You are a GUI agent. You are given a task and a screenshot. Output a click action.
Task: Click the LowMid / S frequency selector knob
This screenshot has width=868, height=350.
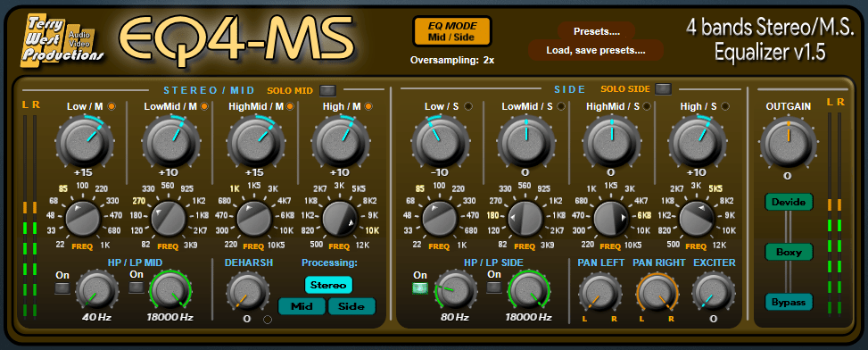(x=525, y=220)
